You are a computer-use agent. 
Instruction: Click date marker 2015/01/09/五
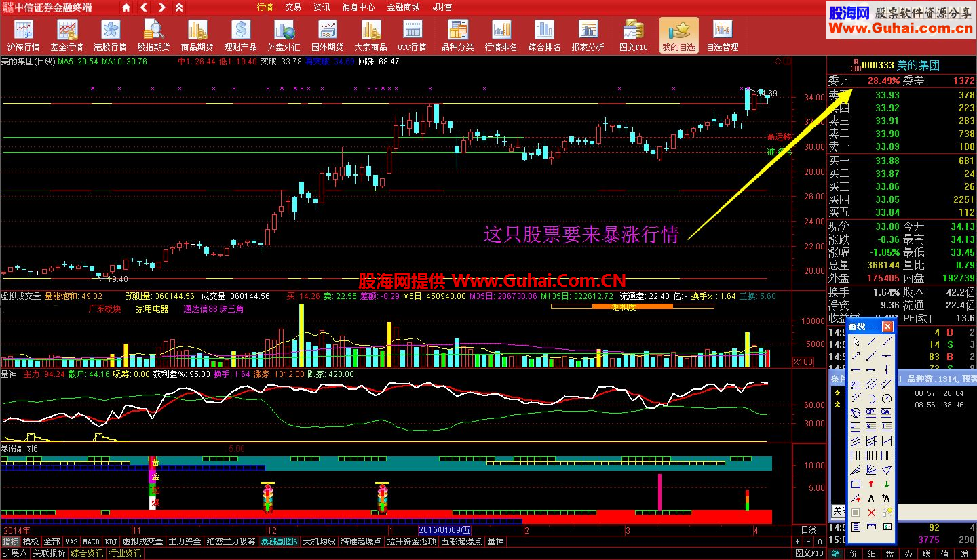(x=445, y=530)
